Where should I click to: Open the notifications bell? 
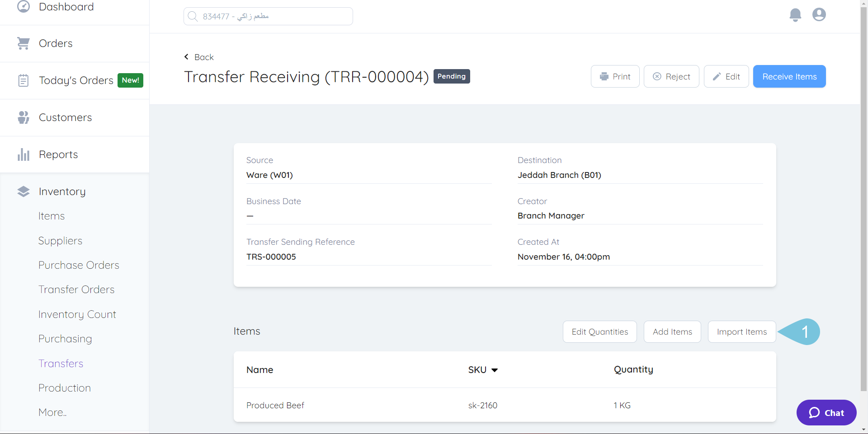click(795, 14)
